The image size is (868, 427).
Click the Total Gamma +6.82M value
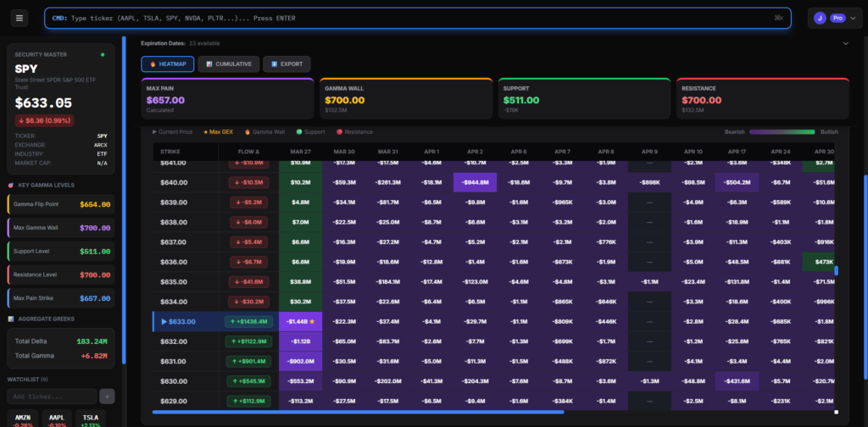[94, 356]
